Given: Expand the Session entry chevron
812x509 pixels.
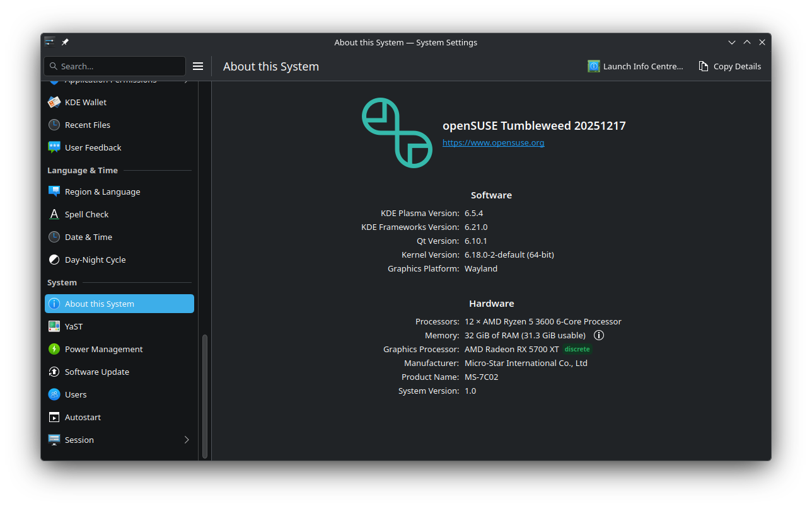Looking at the screenshot, I should pos(187,440).
